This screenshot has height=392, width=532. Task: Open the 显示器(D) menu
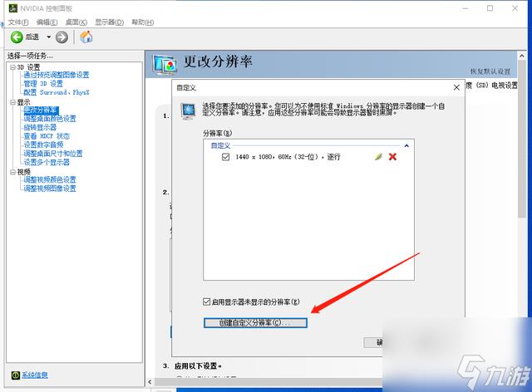pyautogui.click(x=109, y=22)
